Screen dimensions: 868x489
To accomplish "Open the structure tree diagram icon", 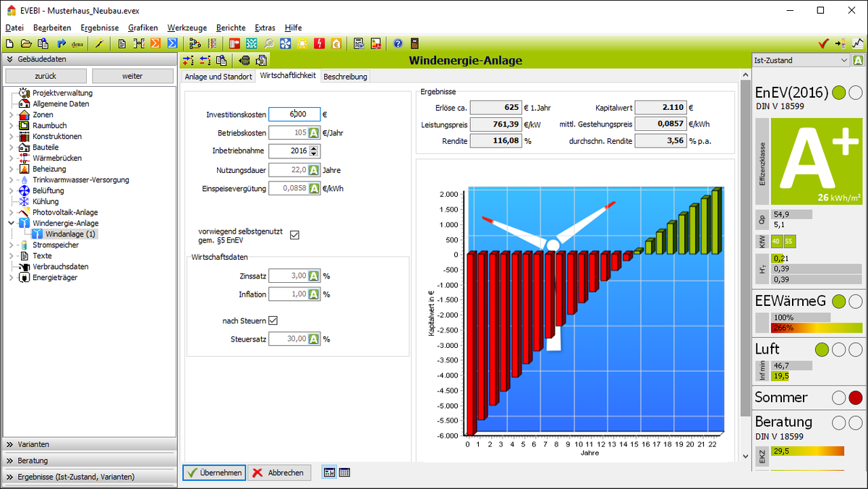I will coord(195,43).
